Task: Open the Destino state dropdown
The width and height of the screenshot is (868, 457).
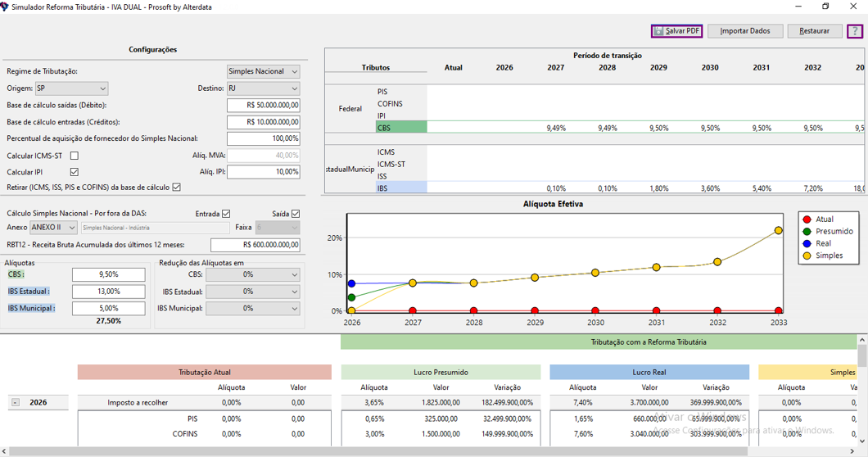Action: pos(263,88)
